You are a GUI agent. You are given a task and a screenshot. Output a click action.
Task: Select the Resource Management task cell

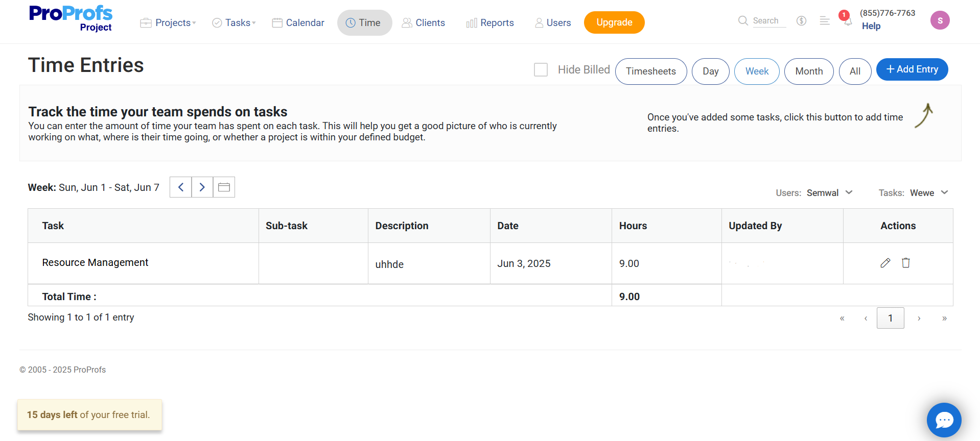tap(143, 263)
